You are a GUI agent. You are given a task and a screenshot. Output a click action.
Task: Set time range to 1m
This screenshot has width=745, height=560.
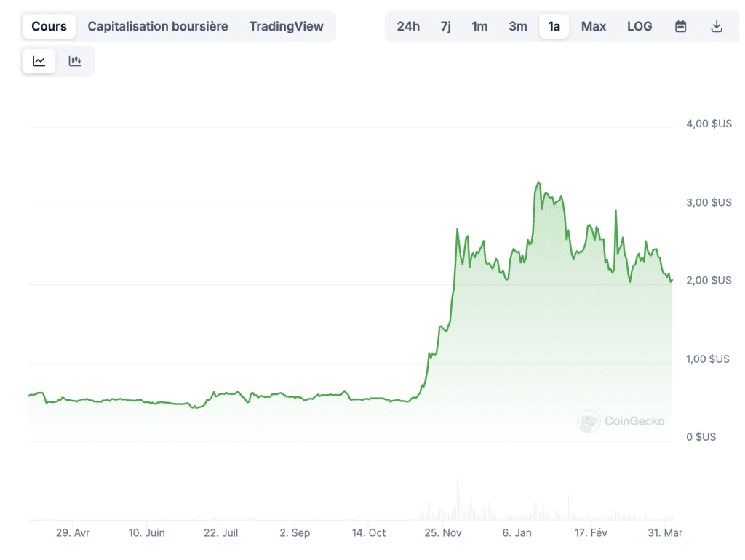tap(479, 26)
